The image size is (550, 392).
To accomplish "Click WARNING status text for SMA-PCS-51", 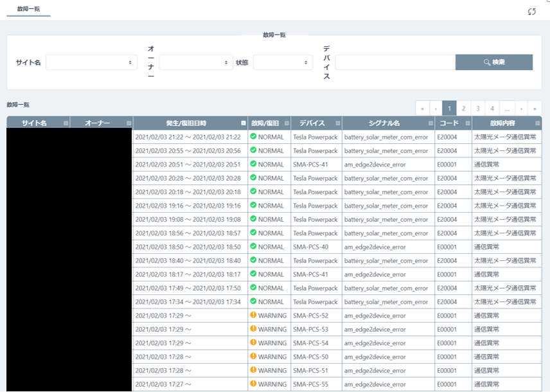I will (272, 371).
